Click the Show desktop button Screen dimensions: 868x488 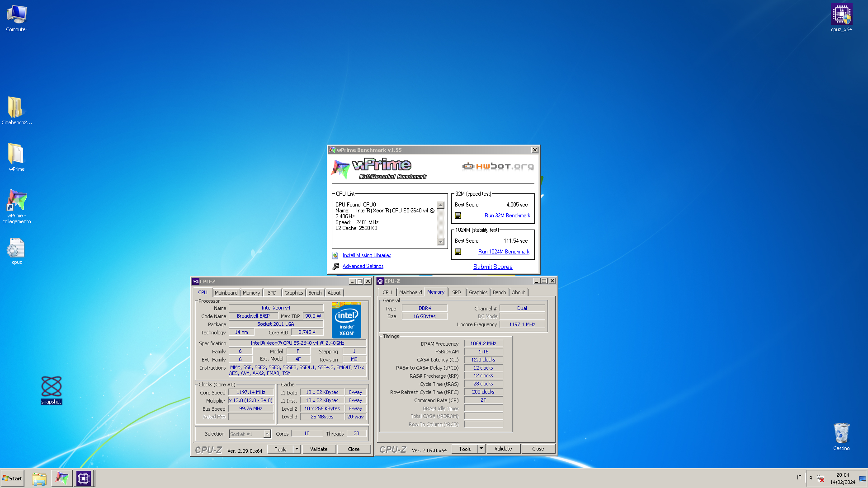pos(863,479)
